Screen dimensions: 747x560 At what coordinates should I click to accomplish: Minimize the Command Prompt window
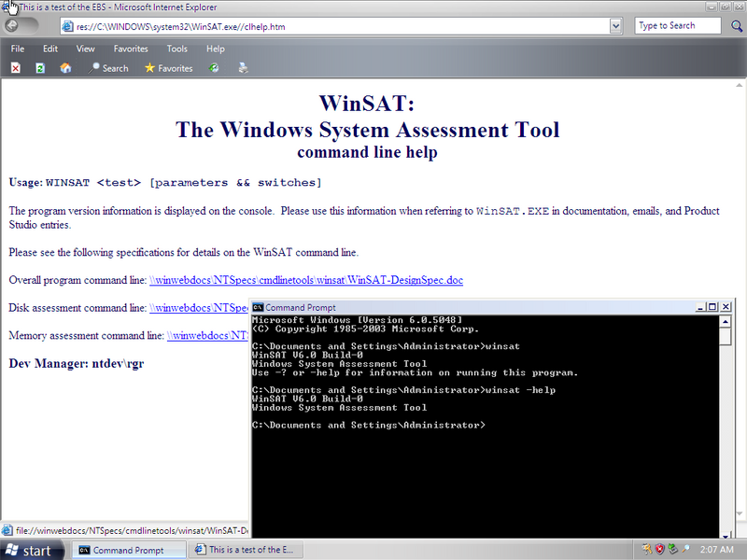(699, 307)
